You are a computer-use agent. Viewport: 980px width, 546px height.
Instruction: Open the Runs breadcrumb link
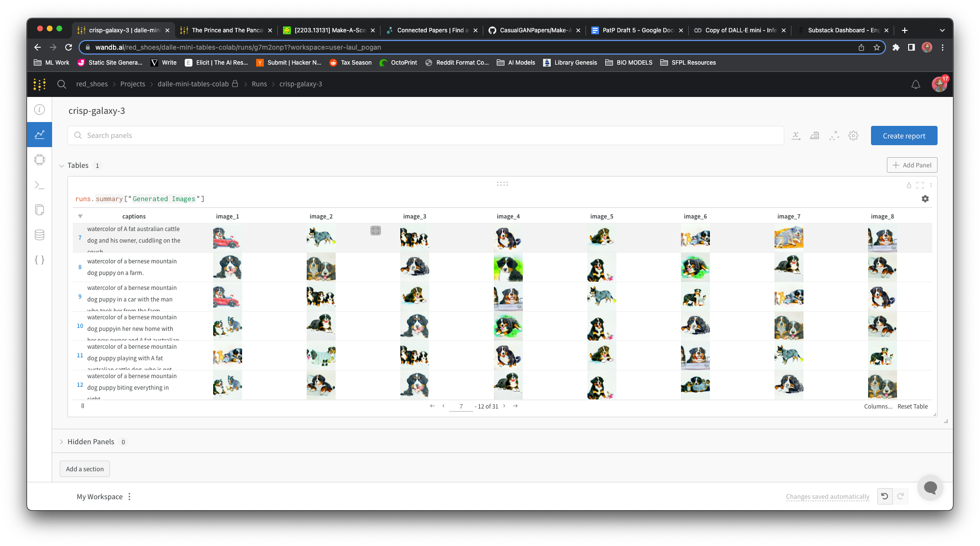pyautogui.click(x=259, y=84)
